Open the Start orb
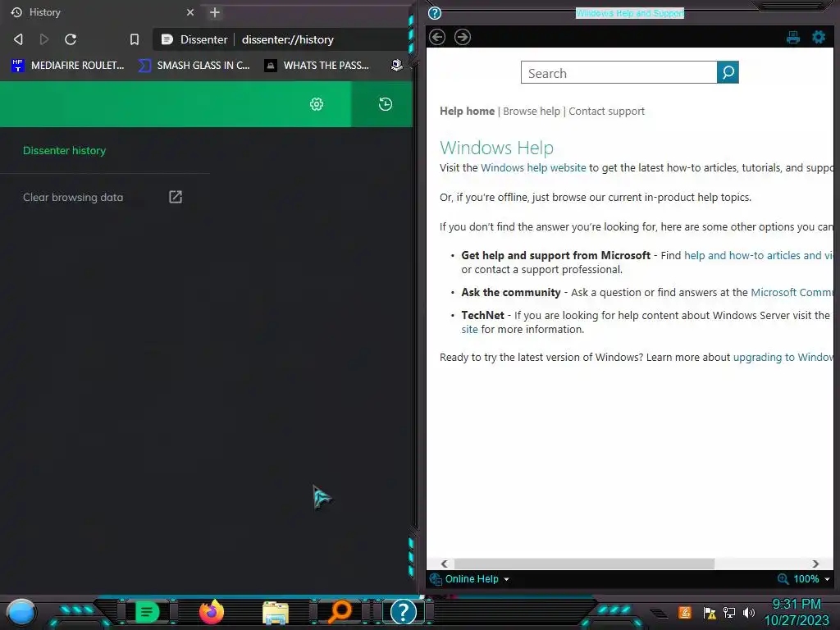Screen dimensions: 840x630 (x=21, y=612)
